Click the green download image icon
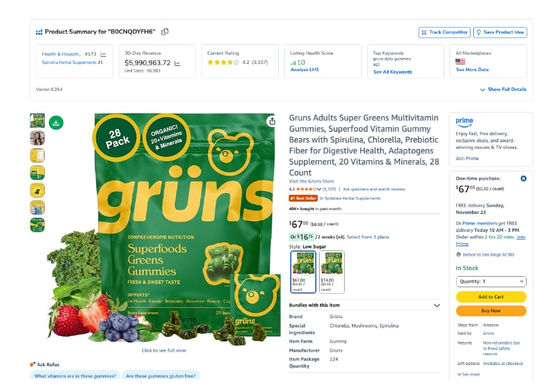555x392 pixels. point(56,123)
